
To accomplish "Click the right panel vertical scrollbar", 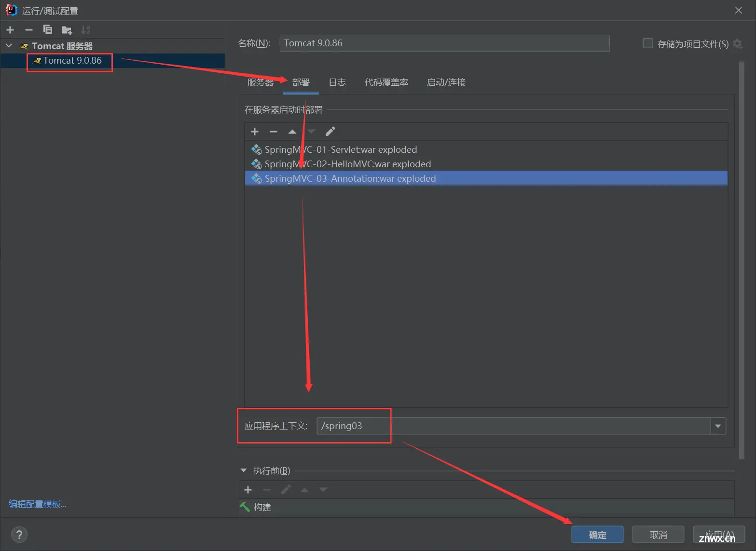I will pyautogui.click(x=742, y=260).
